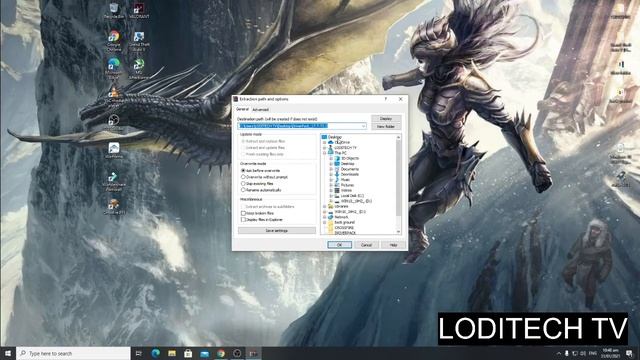Click the Cancel button
Viewport: 640px width, 360px height.
point(366,244)
